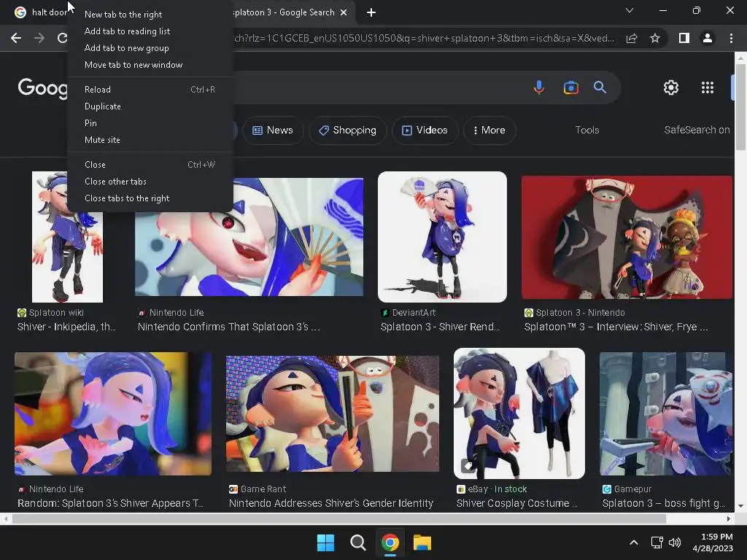Open the volume tray icon
The width and height of the screenshot is (747, 560).
[675, 542]
